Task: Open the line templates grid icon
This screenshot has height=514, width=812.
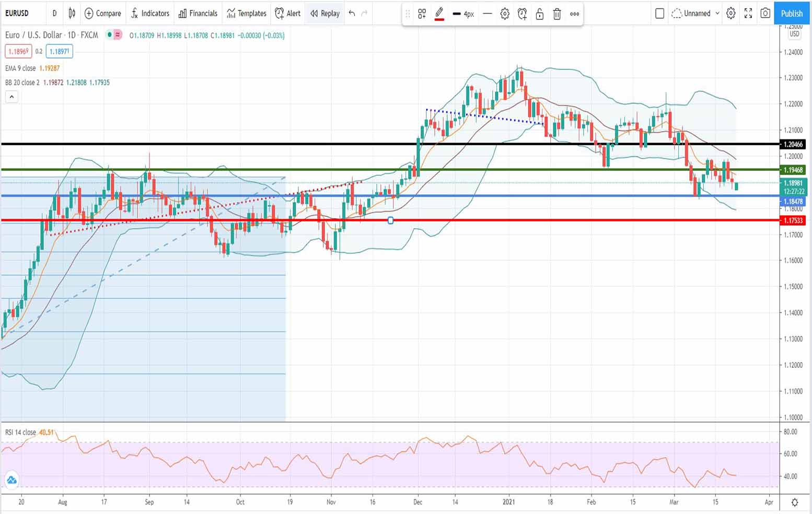Action: (x=422, y=14)
